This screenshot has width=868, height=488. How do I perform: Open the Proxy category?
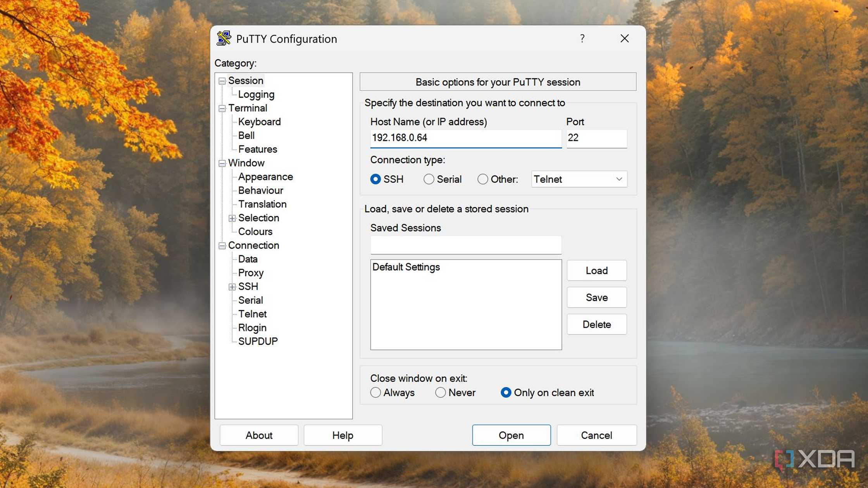pos(251,273)
